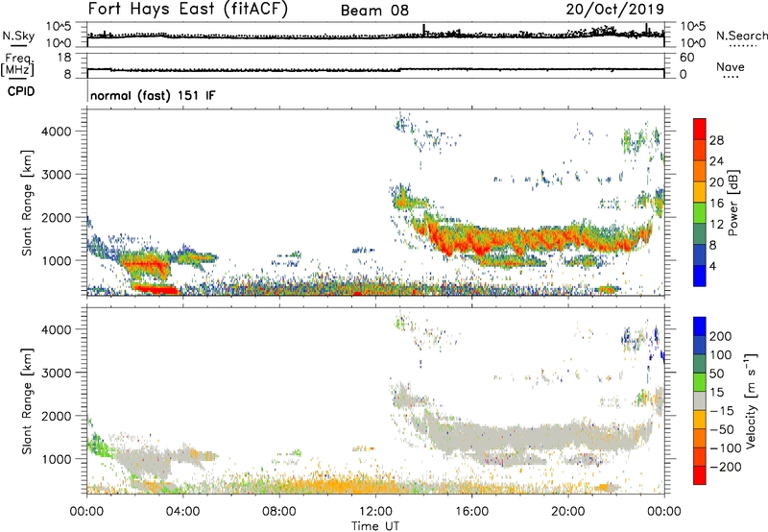The height and width of the screenshot is (532, 768).
Task: Click the velocity colorbar value -50
Action: 722,429
